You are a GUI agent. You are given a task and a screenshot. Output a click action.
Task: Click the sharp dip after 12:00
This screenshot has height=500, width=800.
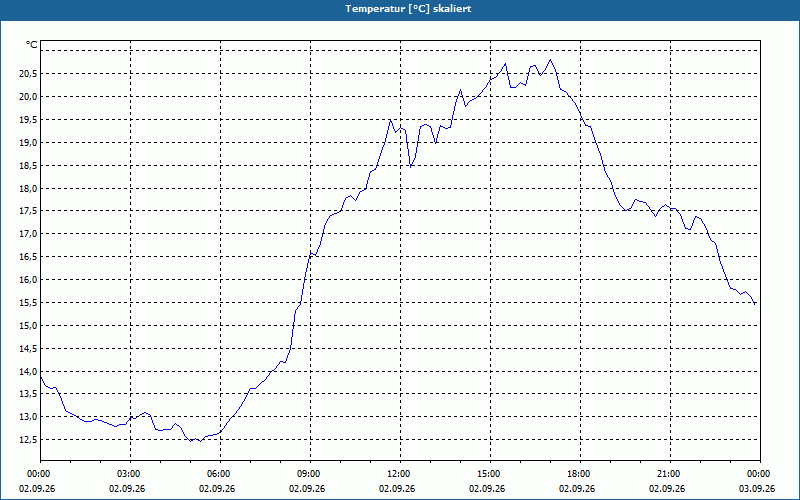[x=411, y=166]
